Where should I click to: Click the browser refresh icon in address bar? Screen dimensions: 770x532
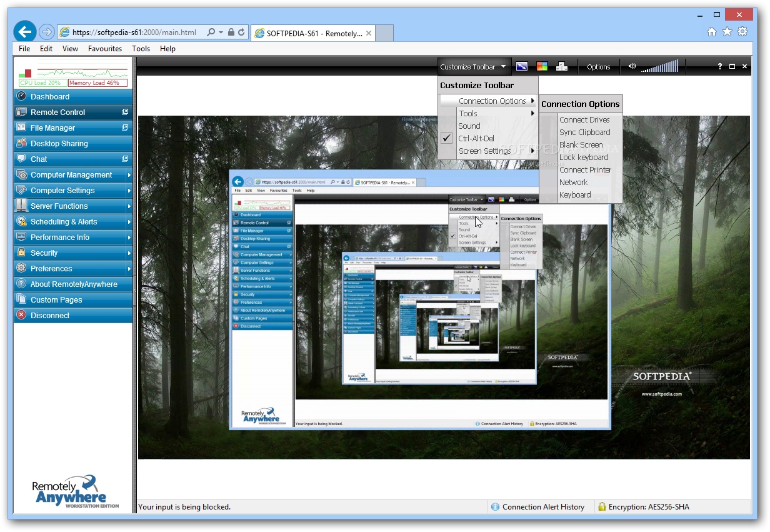tap(241, 32)
